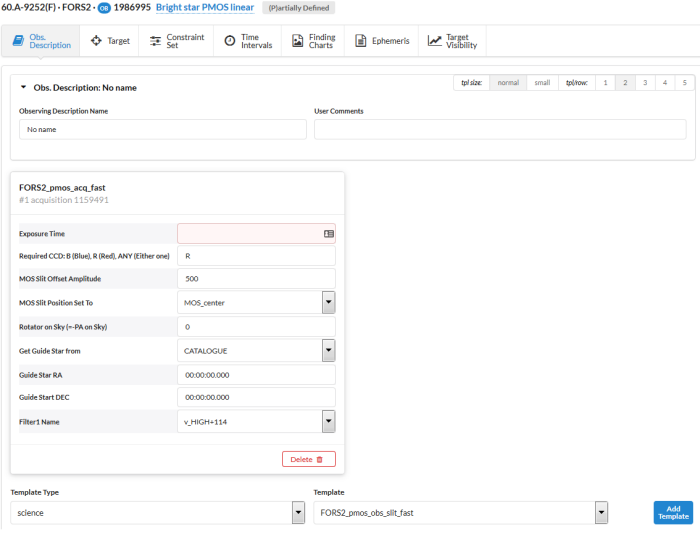Image resolution: width=700 pixels, height=533 pixels.
Task: Expand the Filter1 Name dropdown
Action: [328, 422]
